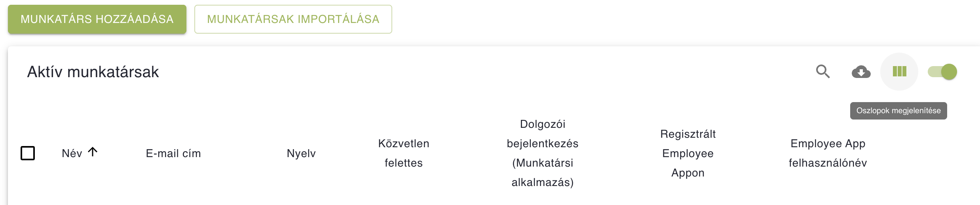Open the show columns icon
Screen dimensions: 980x205
click(x=899, y=72)
